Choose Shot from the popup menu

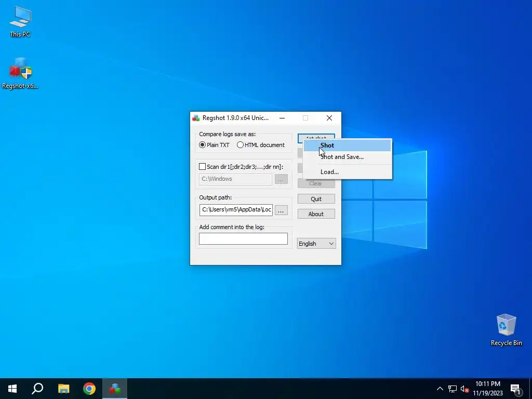click(348, 145)
